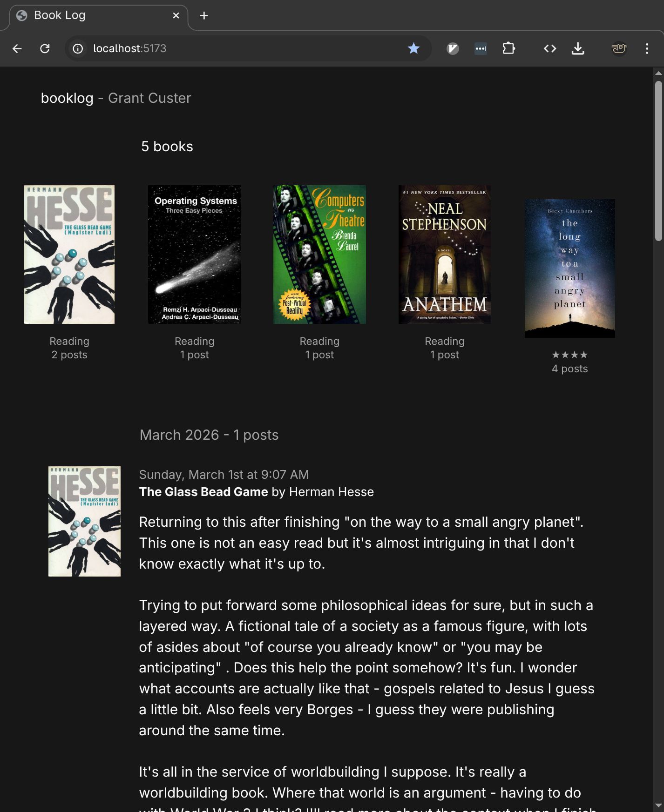Reload the page with refresh icon
The image size is (664, 812).
click(45, 48)
